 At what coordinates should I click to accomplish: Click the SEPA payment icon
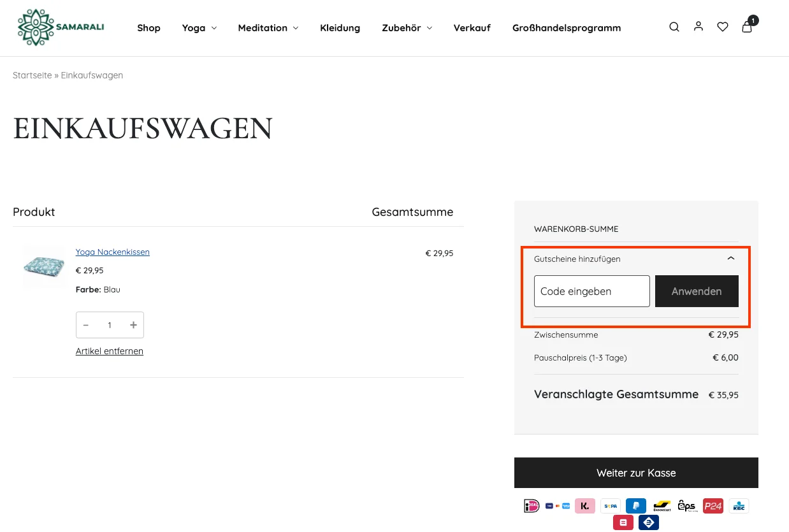610,505
